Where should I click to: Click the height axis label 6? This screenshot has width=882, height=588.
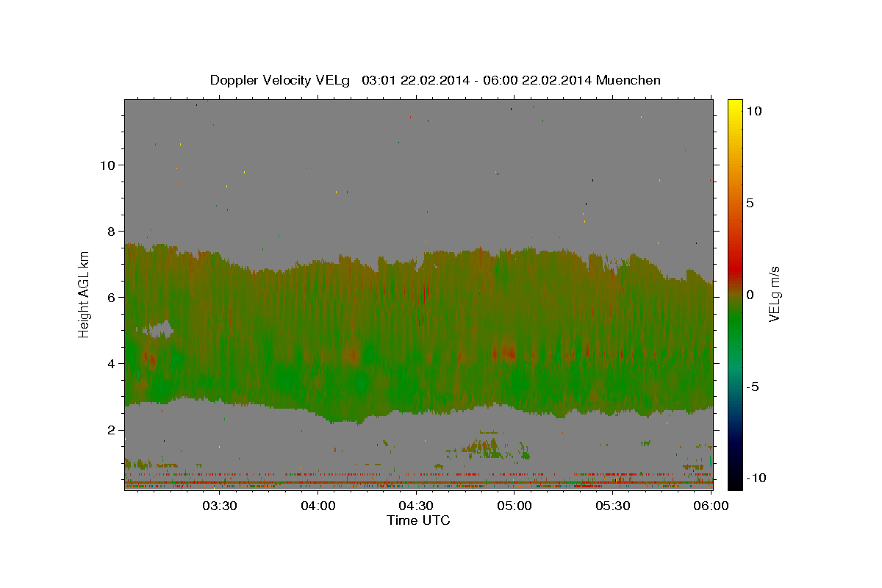tap(111, 297)
